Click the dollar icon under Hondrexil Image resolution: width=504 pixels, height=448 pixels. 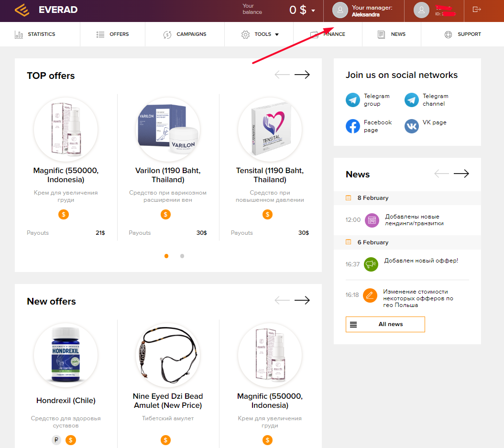(x=71, y=440)
